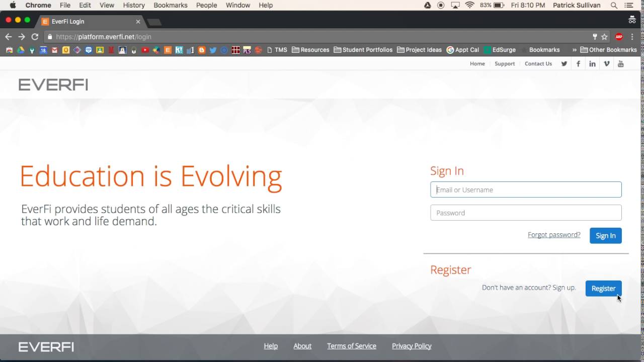Click the Google Drive menu bar icon

pos(427,5)
